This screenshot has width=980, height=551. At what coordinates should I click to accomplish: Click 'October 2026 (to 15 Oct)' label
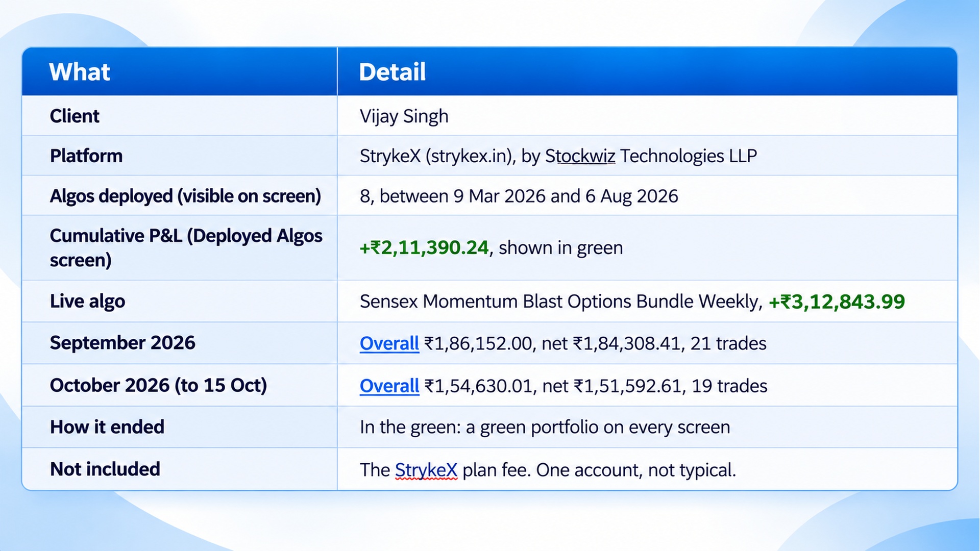point(158,385)
